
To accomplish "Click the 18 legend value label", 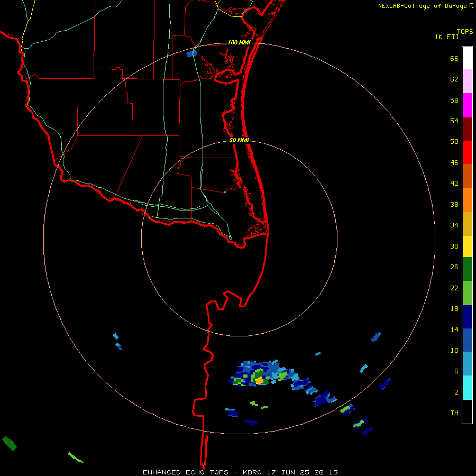I will click(x=454, y=309).
